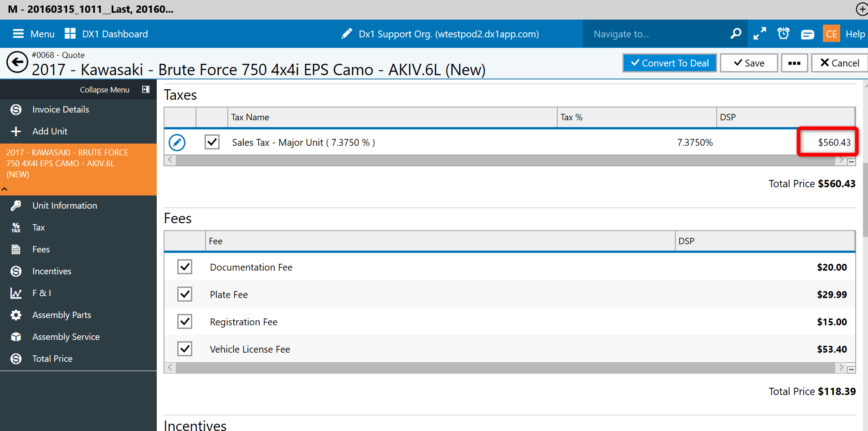Click Taxes grid scroll right arrow

841,160
